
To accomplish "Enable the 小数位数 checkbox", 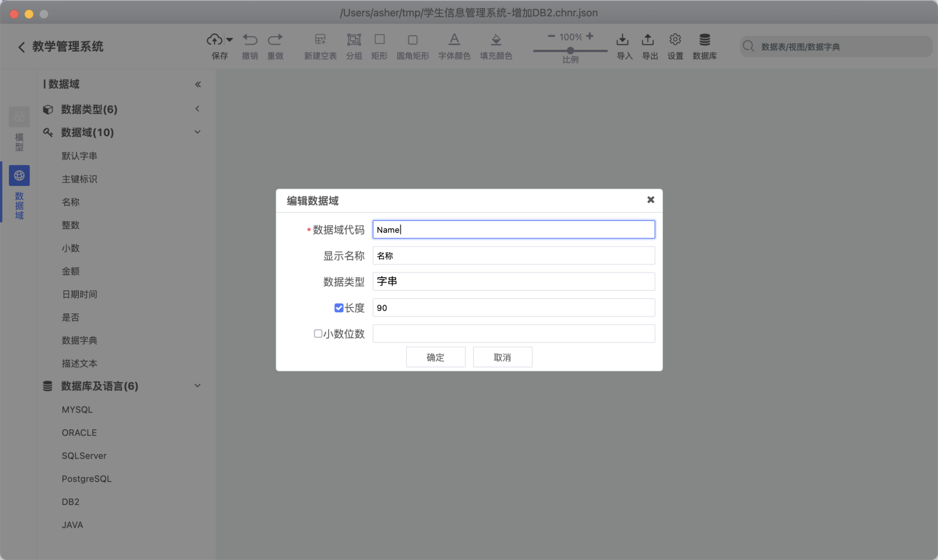I will tap(318, 334).
